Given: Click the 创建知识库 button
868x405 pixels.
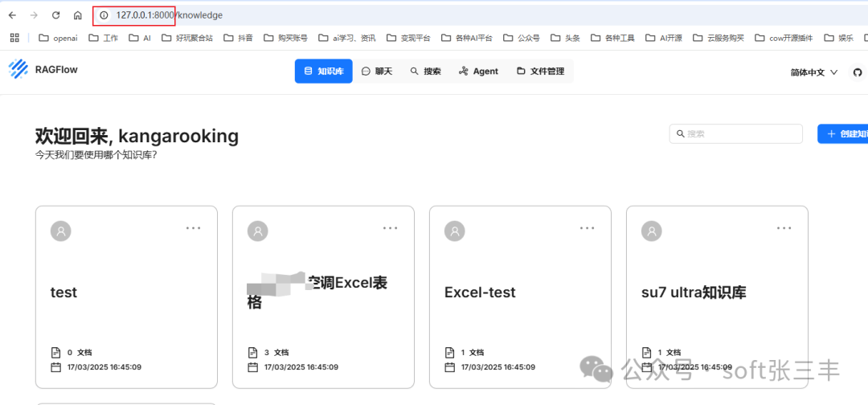Looking at the screenshot, I should 842,134.
